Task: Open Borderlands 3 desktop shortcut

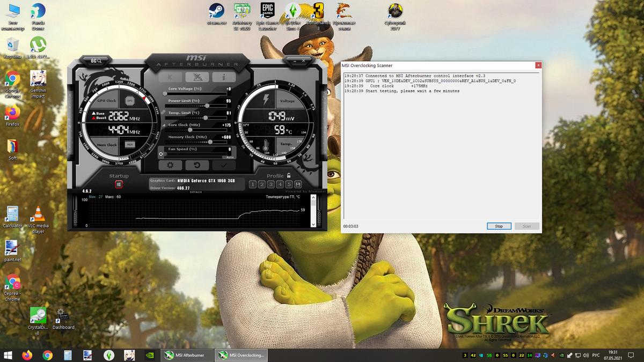Action: click(318, 16)
